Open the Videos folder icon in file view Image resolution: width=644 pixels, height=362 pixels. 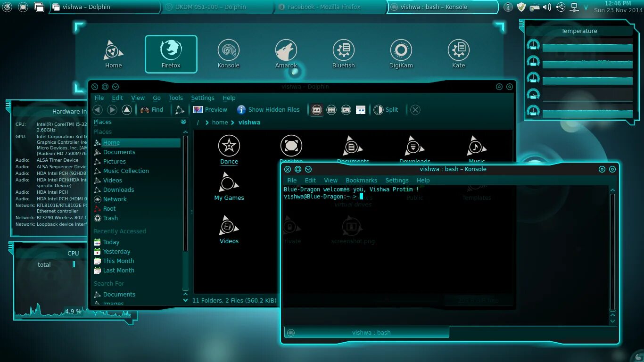coord(229,230)
